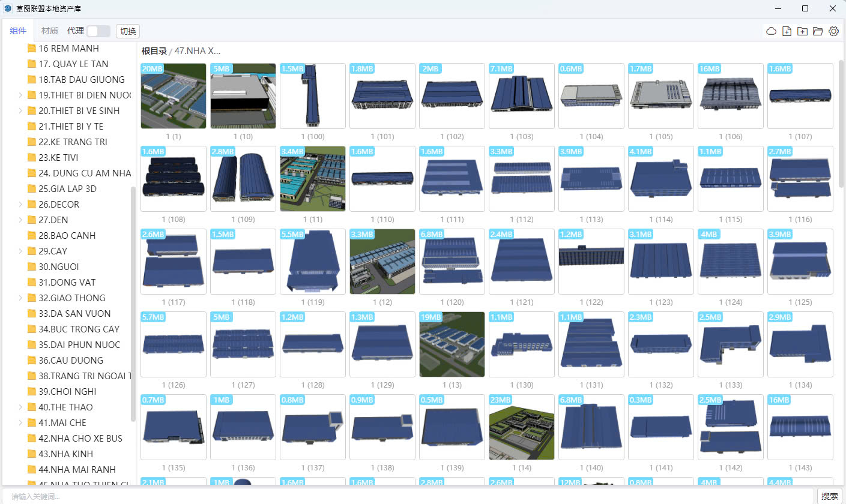The height and width of the screenshot is (504, 846).
Task: Expand the 26.DECOR tree node
Action: 20,205
